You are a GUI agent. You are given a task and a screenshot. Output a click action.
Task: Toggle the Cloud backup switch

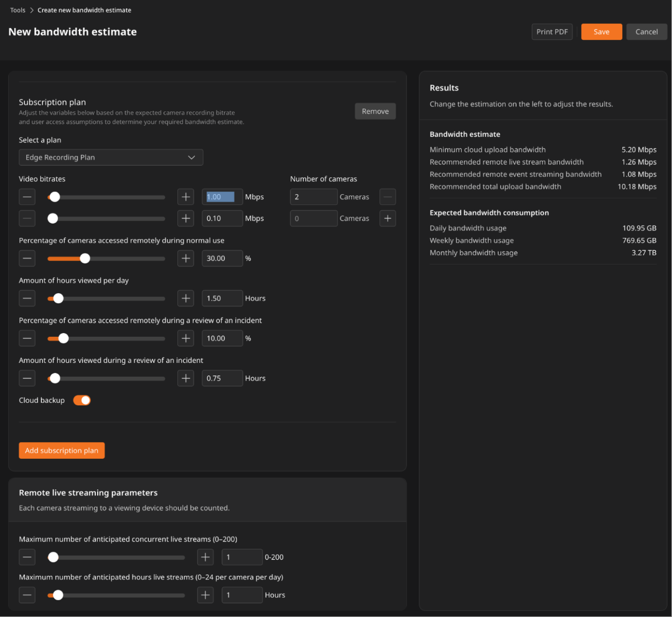point(82,400)
